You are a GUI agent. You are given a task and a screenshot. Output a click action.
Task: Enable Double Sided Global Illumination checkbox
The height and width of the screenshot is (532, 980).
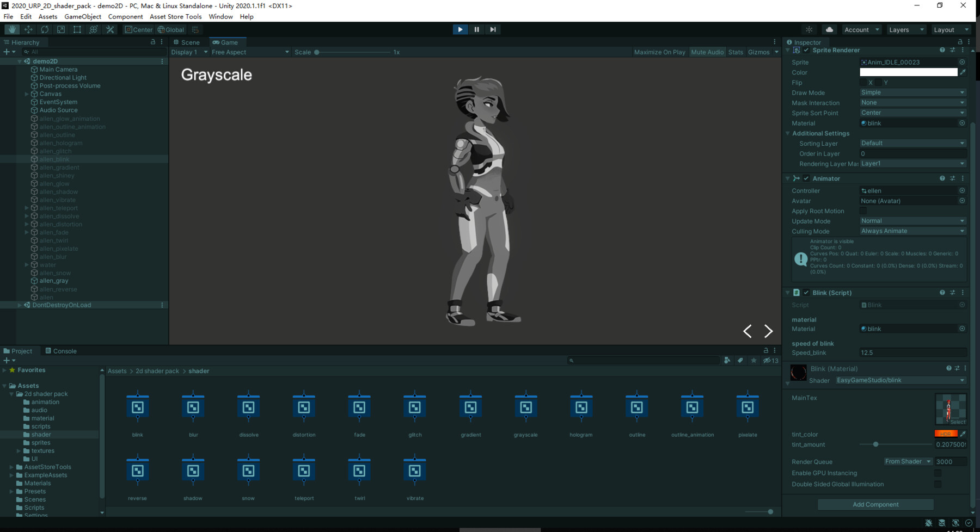938,484
